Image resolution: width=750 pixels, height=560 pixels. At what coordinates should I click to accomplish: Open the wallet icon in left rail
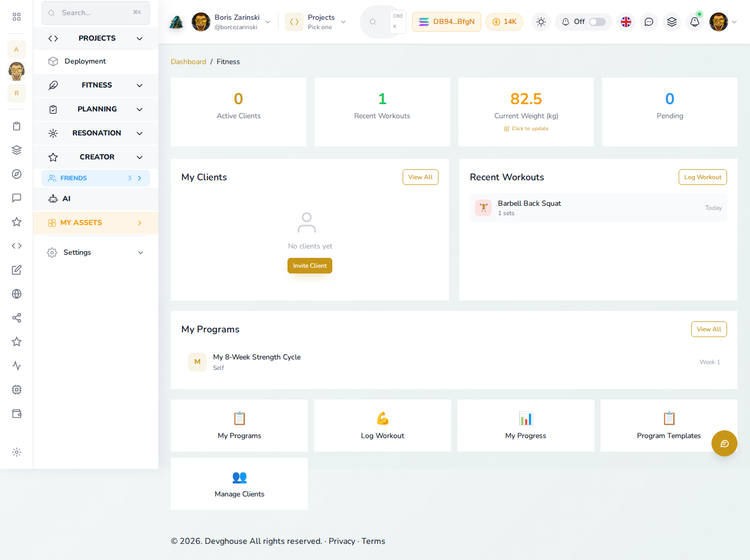point(17,414)
